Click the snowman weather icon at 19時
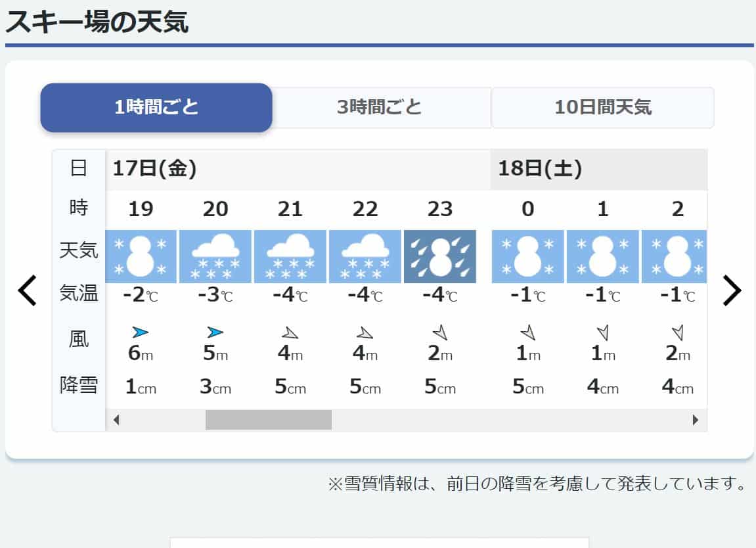Viewport: 756px width, 548px height. pos(141,257)
